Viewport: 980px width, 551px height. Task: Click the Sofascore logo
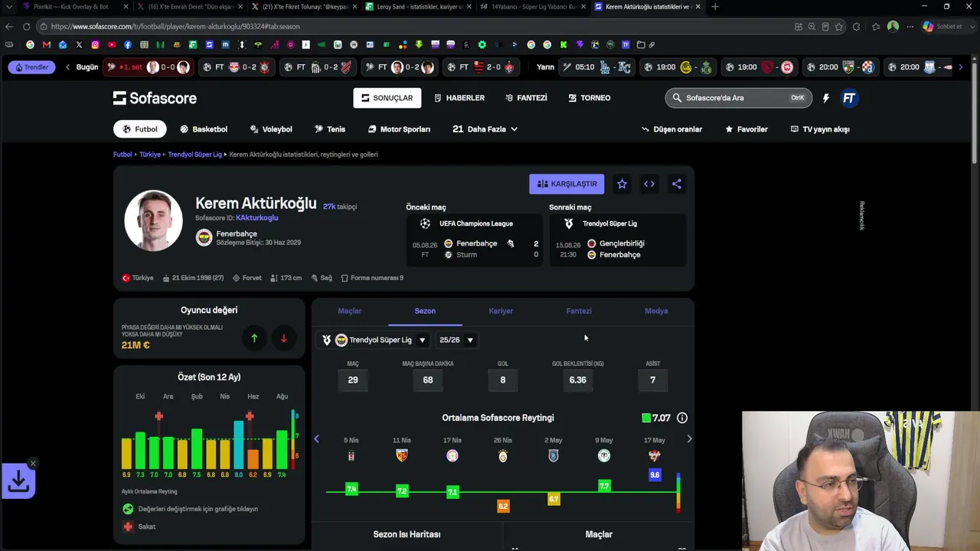coord(155,98)
